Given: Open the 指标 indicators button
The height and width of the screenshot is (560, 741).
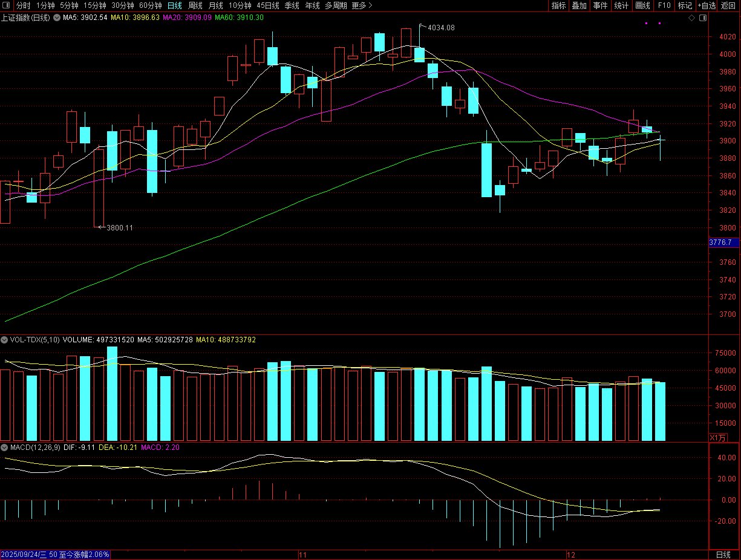Looking at the screenshot, I should [558, 5].
